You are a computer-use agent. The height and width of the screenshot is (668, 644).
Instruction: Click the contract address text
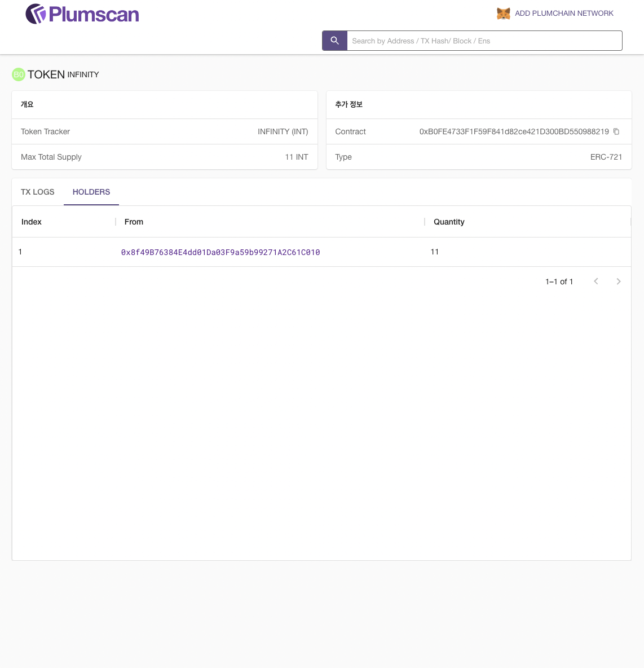pyautogui.click(x=514, y=131)
